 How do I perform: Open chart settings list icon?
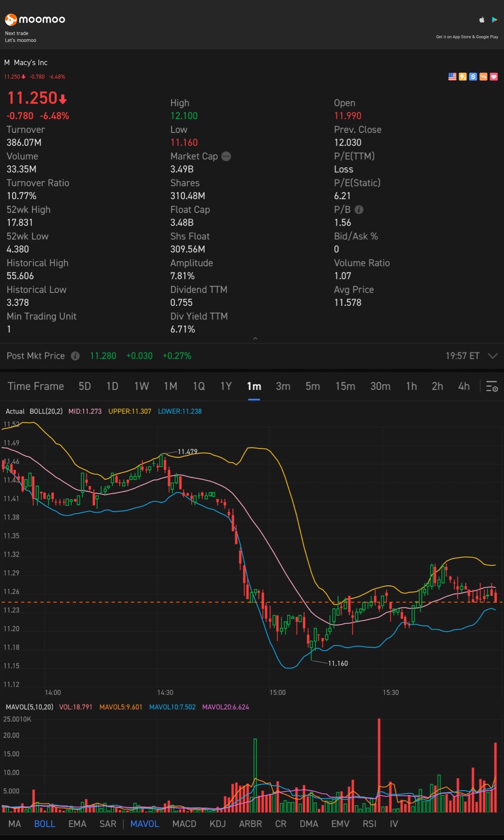492,386
